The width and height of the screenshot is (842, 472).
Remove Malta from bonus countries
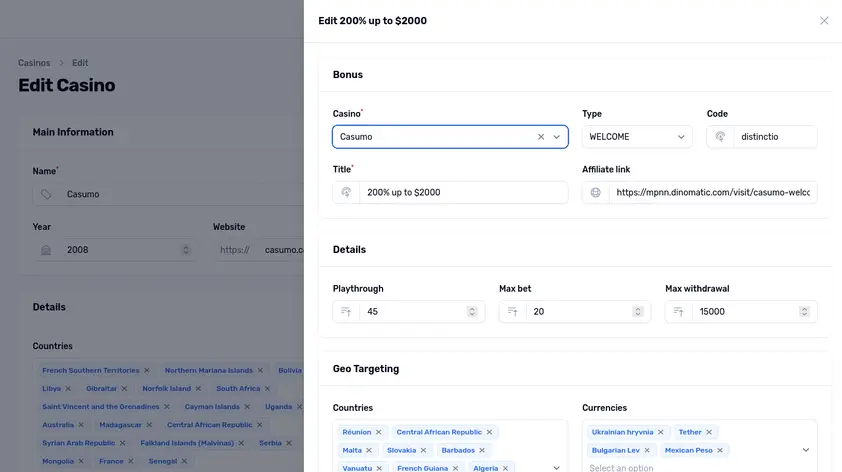pyautogui.click(x=369, y=451)
